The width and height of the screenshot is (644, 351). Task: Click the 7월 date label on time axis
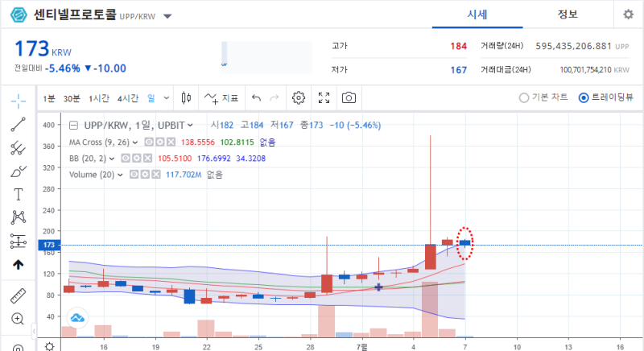[x=361, y=347]
